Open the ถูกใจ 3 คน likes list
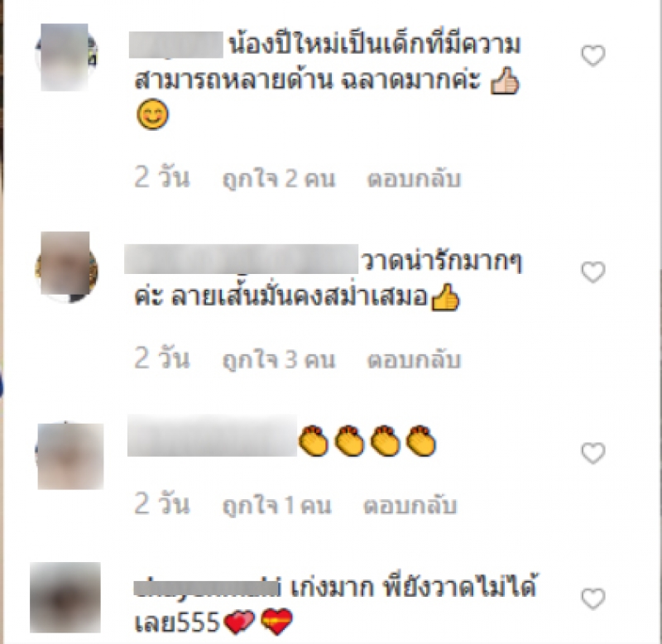662x644 pixels. (x=279, y=360)
